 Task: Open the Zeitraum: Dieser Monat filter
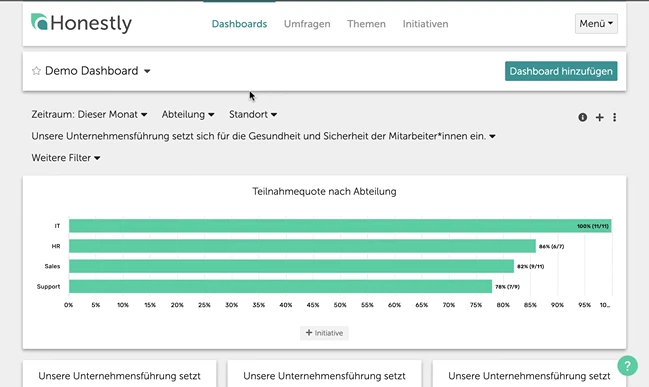click(89, 114)
